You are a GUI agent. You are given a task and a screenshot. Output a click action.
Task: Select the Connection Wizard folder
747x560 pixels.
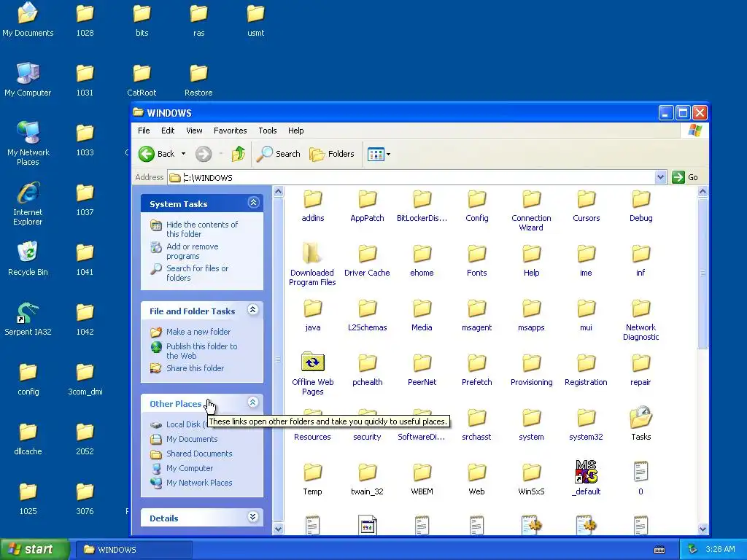pyautogui.click(x=531, y=211)
